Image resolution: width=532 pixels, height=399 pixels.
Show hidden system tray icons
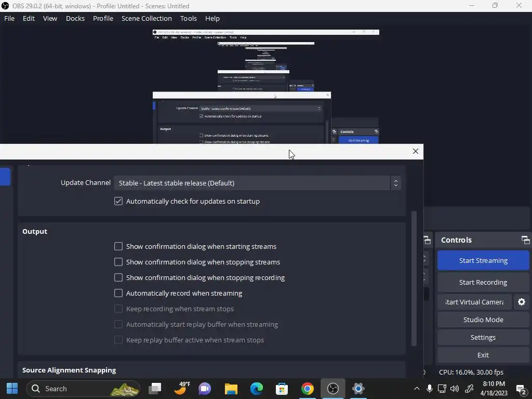pyautogui.click(x=417, y=389)
